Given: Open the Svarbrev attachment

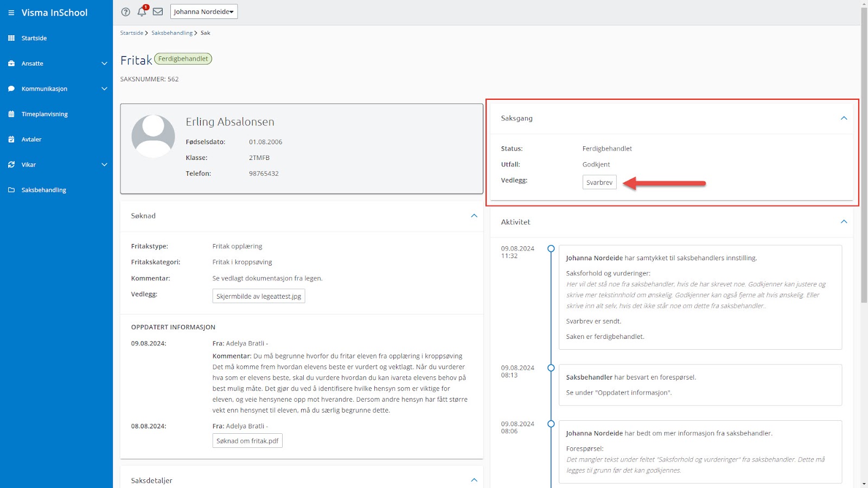Looking at the screenshot, I should coord(599,183).
